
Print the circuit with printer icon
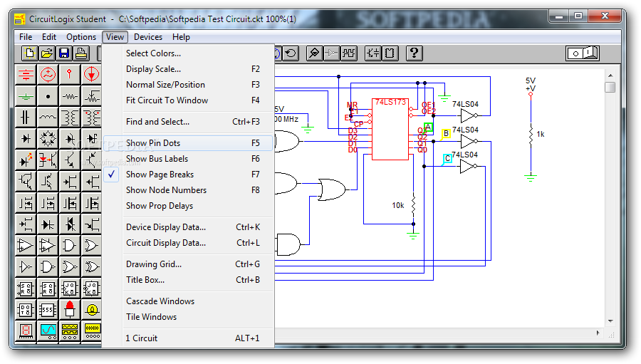81,53
